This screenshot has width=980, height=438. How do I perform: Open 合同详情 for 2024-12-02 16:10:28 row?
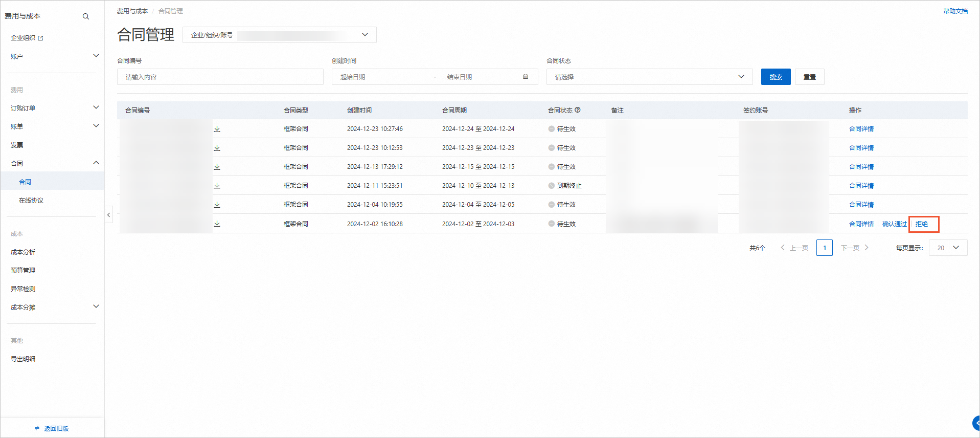coord(861,224)
